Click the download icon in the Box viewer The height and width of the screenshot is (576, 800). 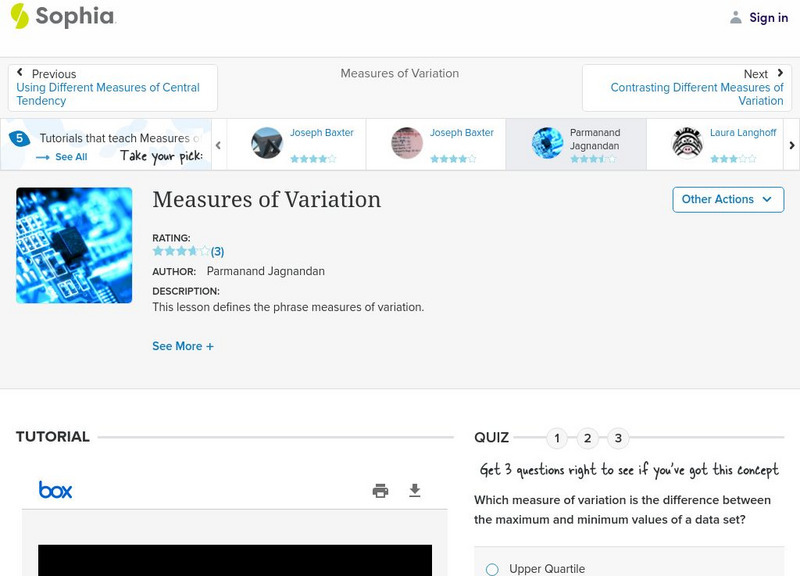(413, 491)
